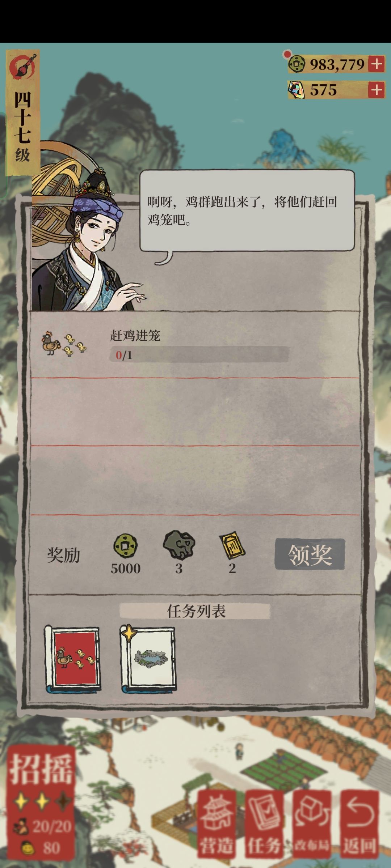Tap the 赶鸡进笼 progress bar

coord(199,355)
